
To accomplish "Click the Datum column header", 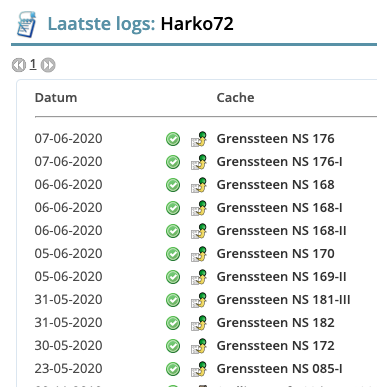I will tap(56, 98).
